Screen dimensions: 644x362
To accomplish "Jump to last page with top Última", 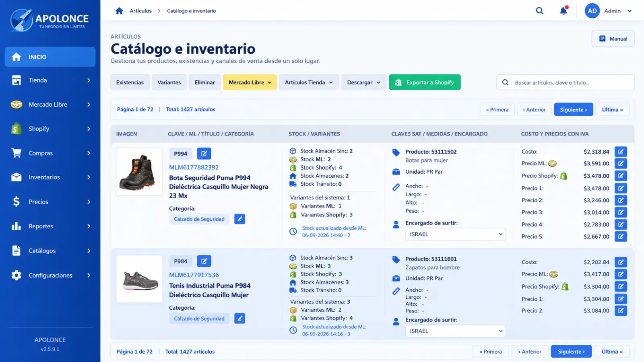I will pyautogui.click(x=612, y=109).
